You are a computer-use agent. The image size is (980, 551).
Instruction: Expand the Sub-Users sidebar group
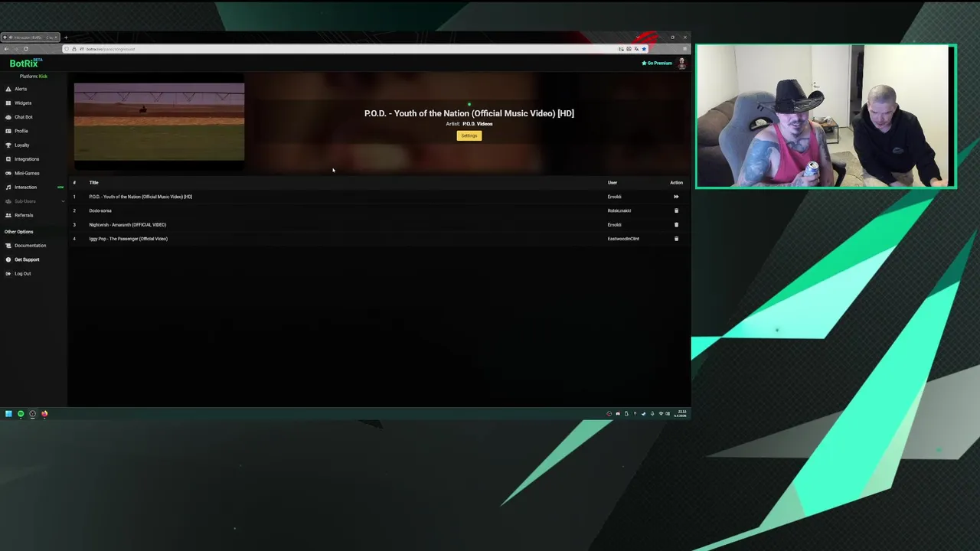[34, 201]
